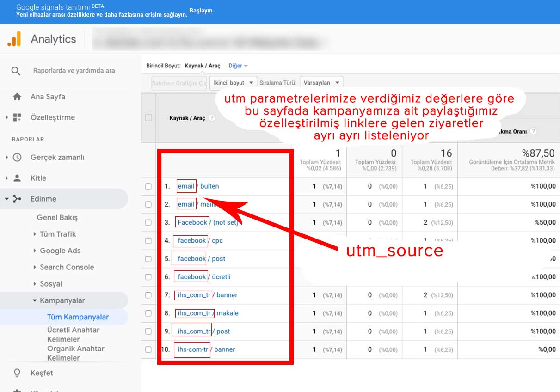Image resolution: width=560 pixels, height=392 pixels.
Task: Check the box for email / bulten row
Action: pyautogui.click(x=148, y=186)
